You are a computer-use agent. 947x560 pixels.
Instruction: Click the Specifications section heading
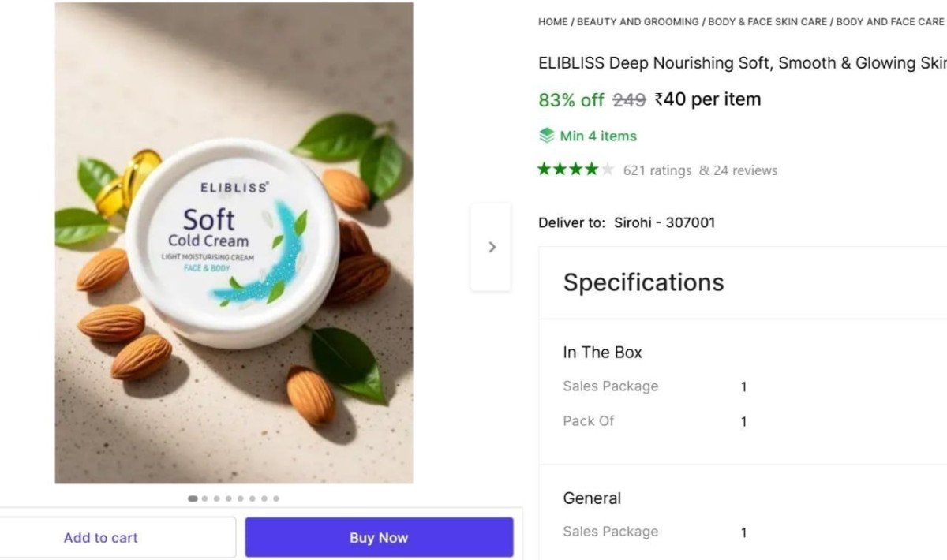pos(643,282)
